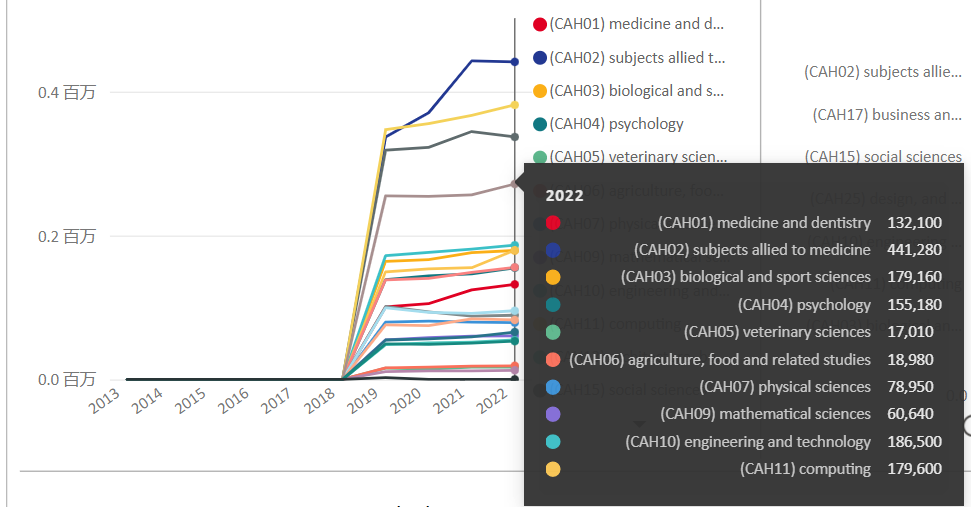Image resolution: width=971 pixels, height=507 pixels.
Task: Click the red line's 2022 data point
Action: [515, 284]
